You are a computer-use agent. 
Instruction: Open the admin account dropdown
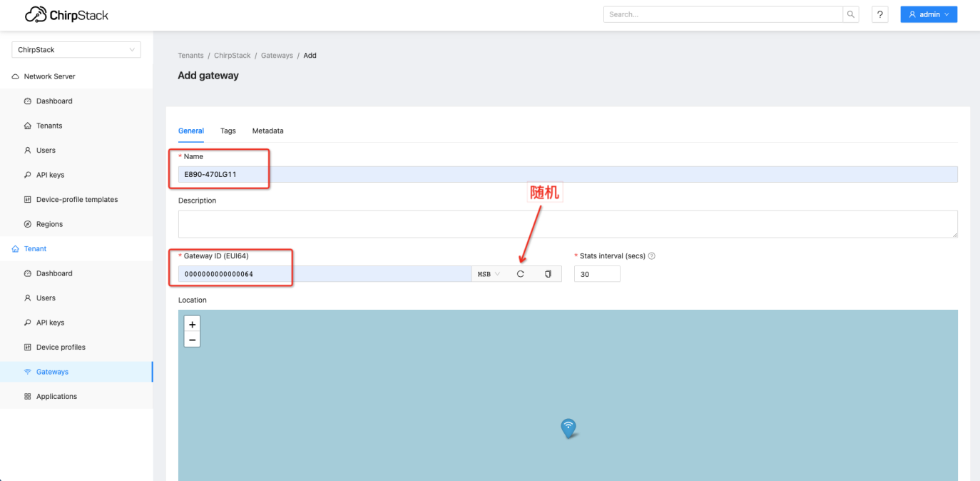[x=928, y=14]
